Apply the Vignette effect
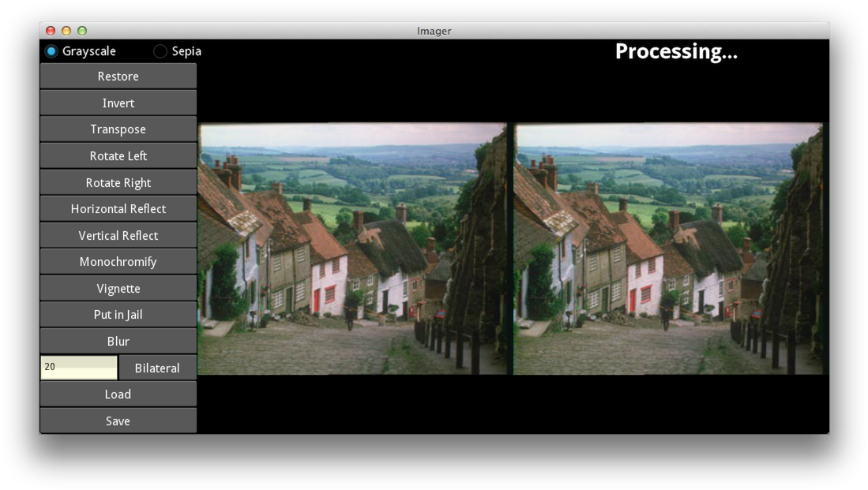The image size is (868, 490). [118, 288]
